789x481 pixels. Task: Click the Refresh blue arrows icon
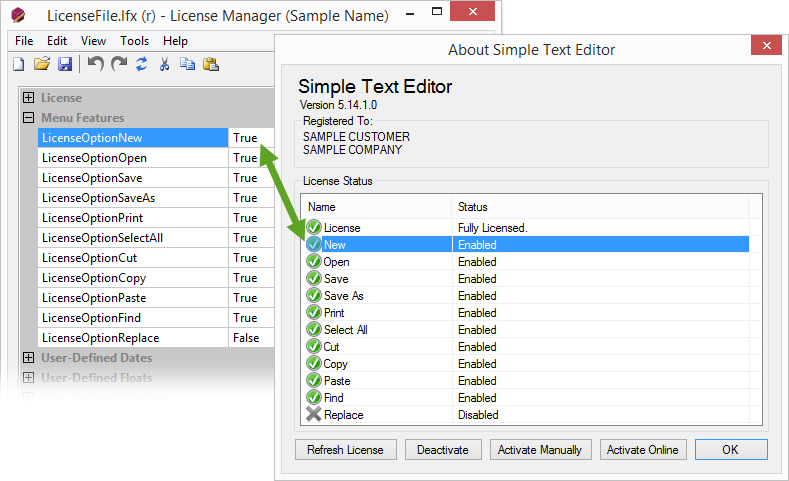coord(141,64)
